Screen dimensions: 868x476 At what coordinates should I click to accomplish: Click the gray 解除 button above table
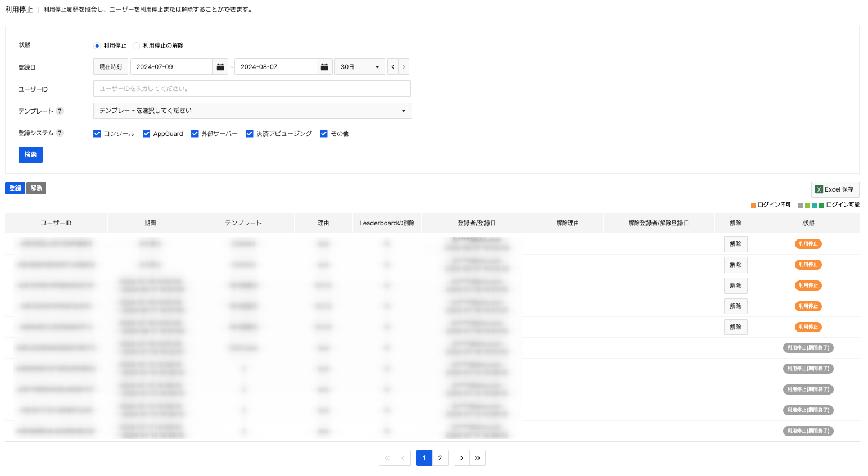[36, 188]
